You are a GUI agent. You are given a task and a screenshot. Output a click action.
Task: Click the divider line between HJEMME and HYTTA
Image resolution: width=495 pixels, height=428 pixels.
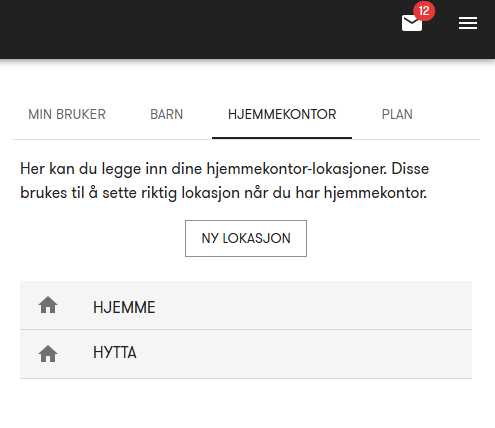pos(246,330)
